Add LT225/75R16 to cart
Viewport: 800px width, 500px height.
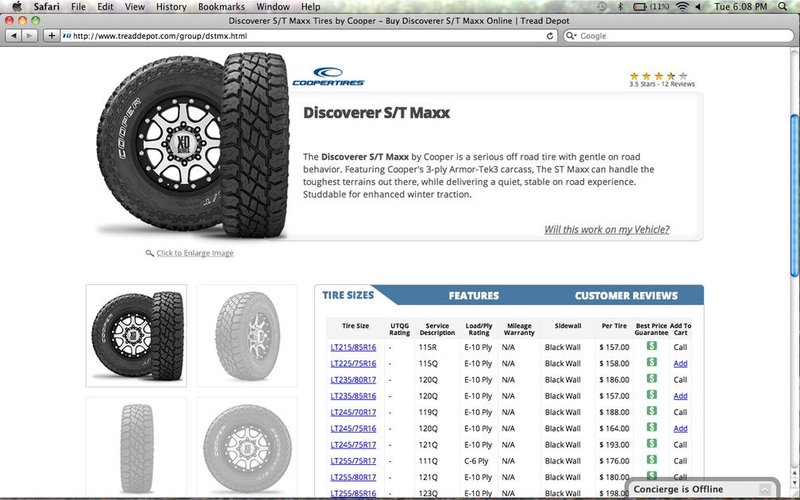tap(680, 364)
